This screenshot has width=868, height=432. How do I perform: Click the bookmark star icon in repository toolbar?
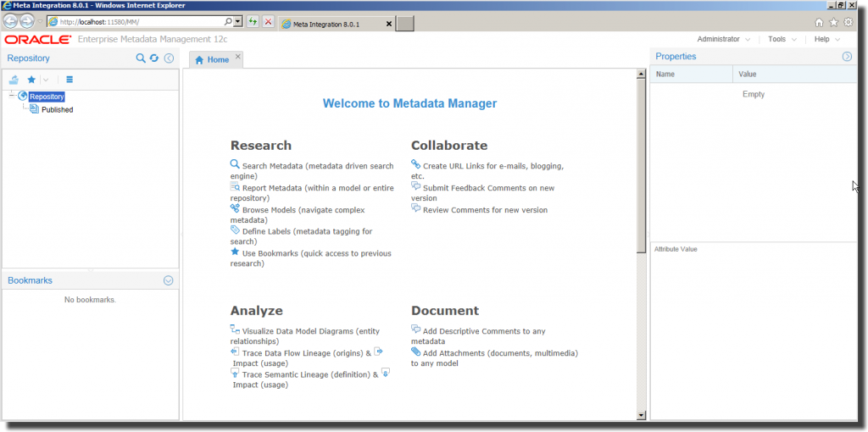(31, 80)
